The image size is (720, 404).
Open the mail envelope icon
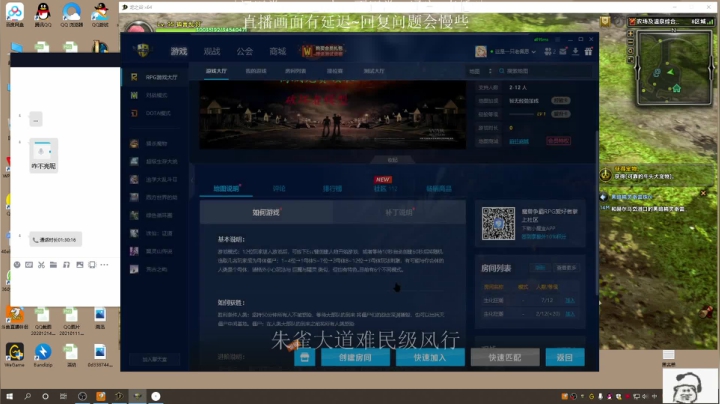pos(563,51)
